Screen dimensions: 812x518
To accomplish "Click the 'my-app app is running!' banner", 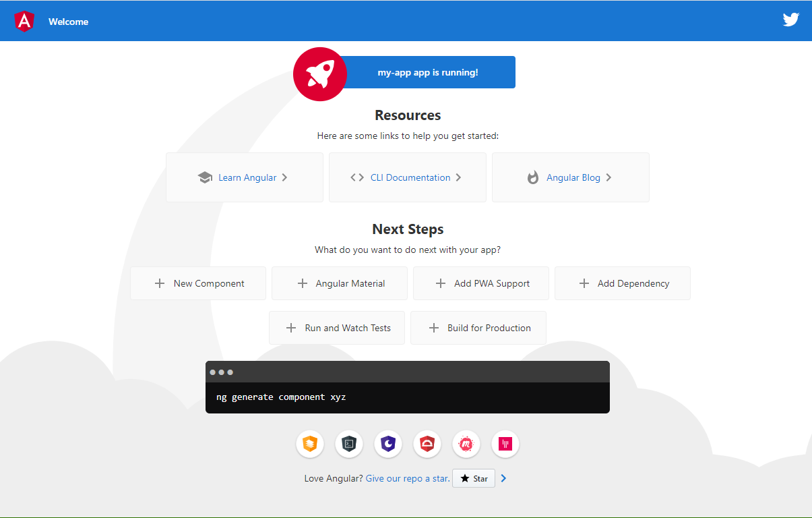I will tap(428, 72).
